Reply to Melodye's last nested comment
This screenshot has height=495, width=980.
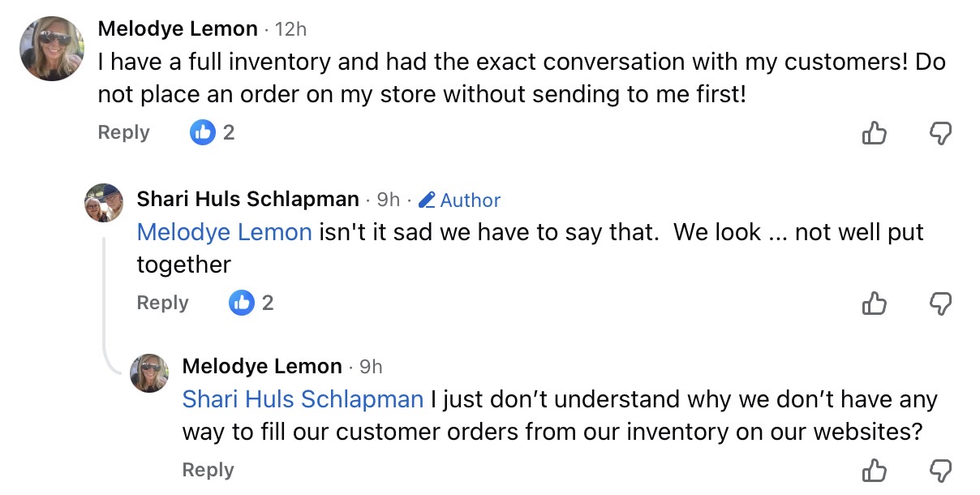click(208, 470)
